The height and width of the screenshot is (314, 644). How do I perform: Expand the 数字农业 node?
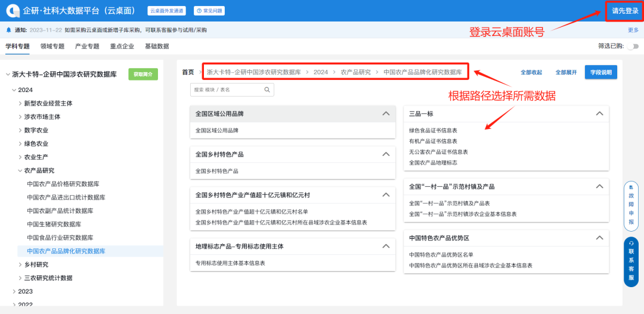20,130
